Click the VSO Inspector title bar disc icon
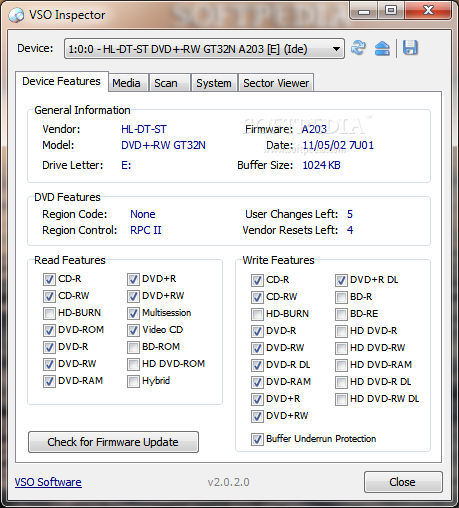The height and width of the screenshot is (508, 459). tap(16, 15)
